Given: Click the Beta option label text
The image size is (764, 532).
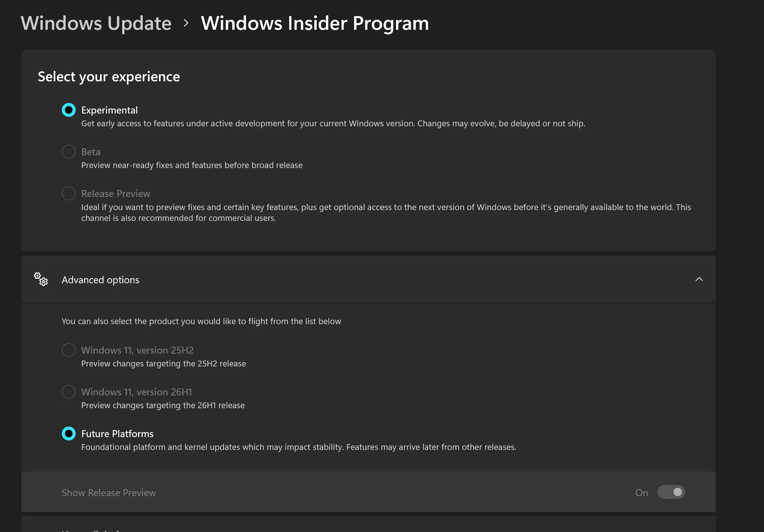Looking at the screenshot, I should [x=91, y=152].
